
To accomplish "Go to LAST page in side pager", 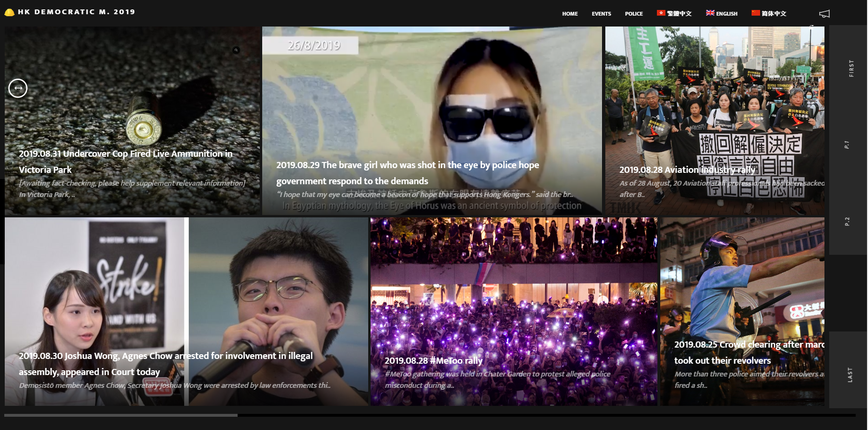I will click(850, 375).
